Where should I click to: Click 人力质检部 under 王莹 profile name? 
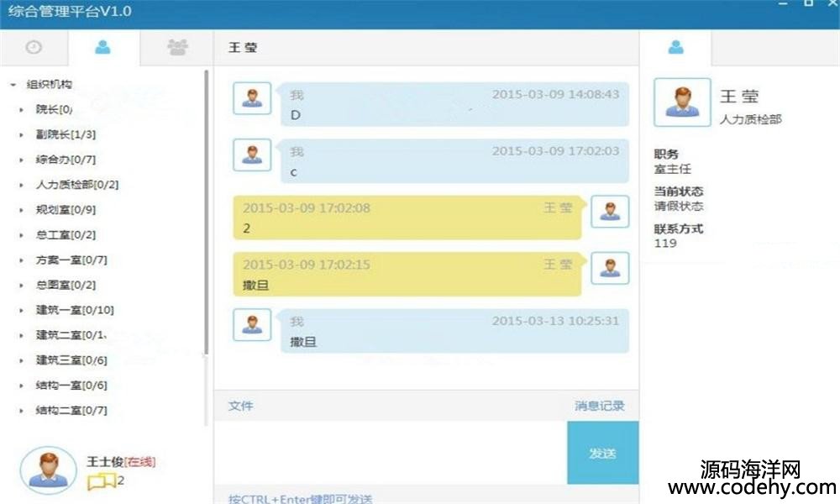click(x=750, y=119)
